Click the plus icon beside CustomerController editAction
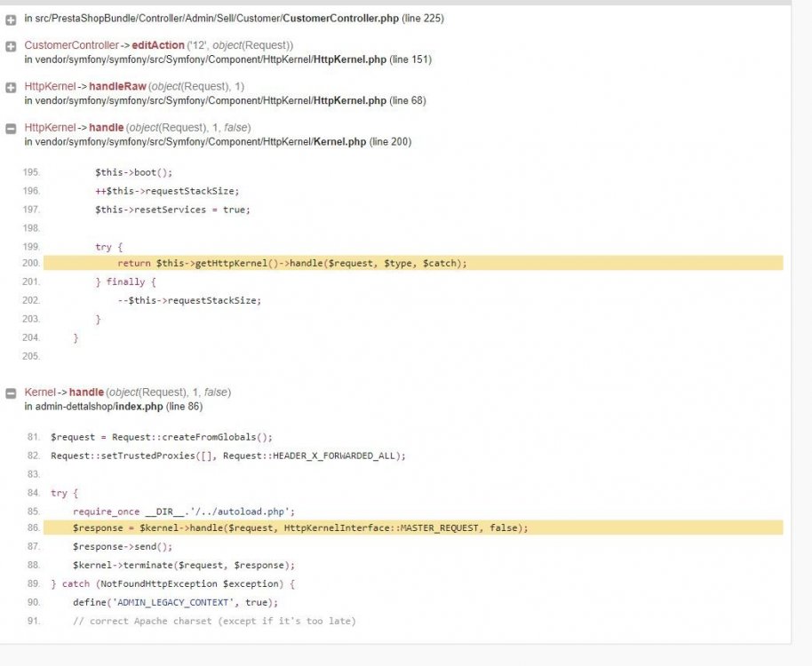812x666 pixels. click(12, 45)
